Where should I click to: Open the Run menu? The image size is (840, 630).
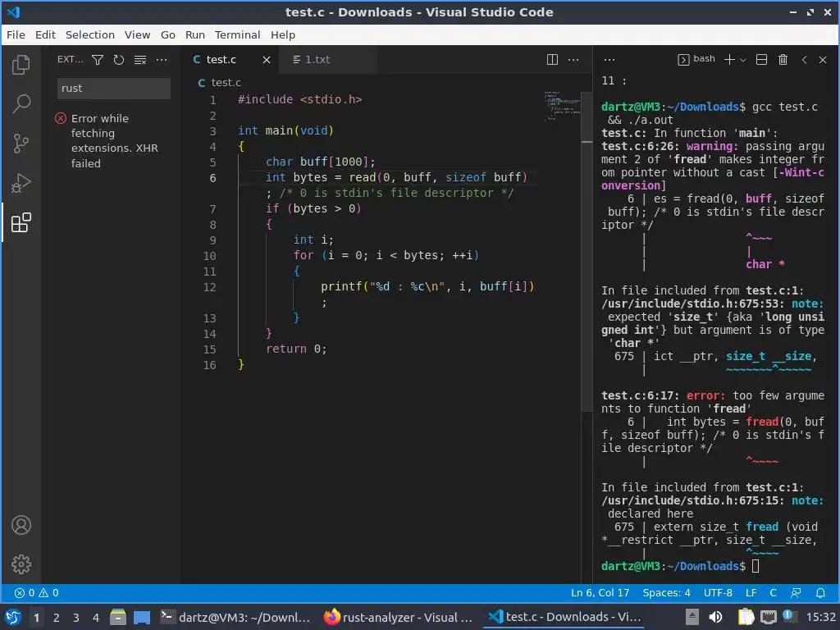[x=195, y=34]
